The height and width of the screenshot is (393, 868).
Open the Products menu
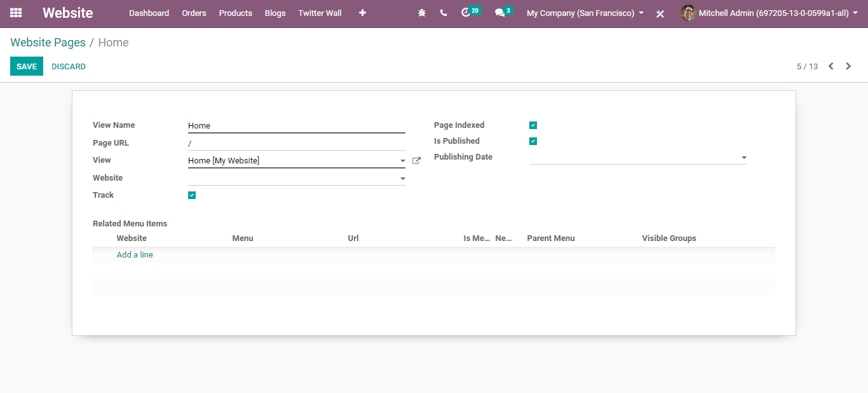click(235, 13)
